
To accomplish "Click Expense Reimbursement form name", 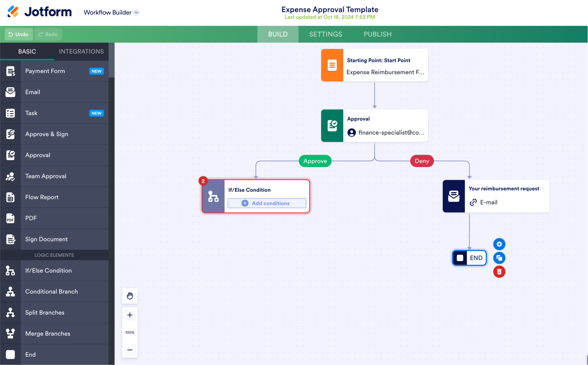I will 385,72.
